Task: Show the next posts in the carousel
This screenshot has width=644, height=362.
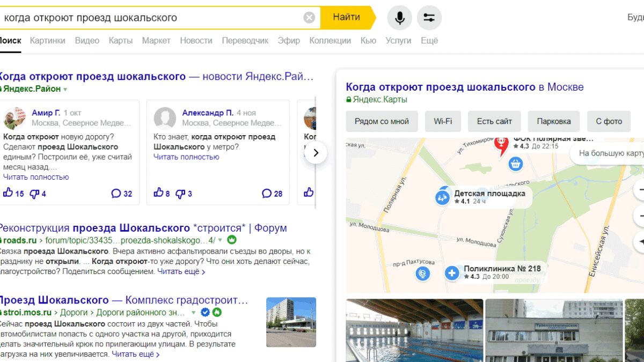Action: pos(316,153)
